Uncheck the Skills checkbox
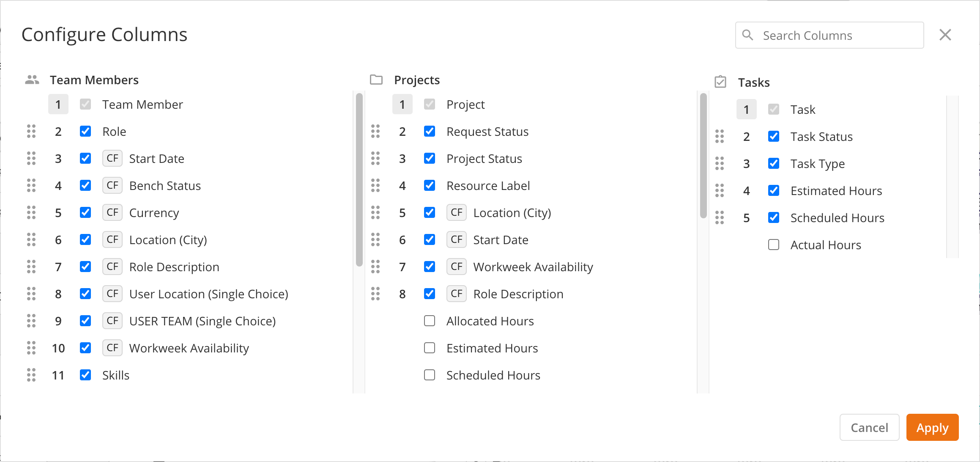 click(85, 375)
